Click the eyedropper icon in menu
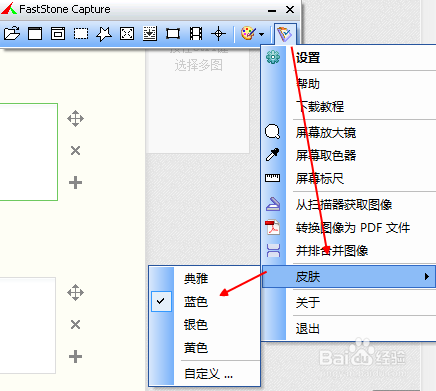Viewport: 436px width, 391px height. [x=273, y=155]
